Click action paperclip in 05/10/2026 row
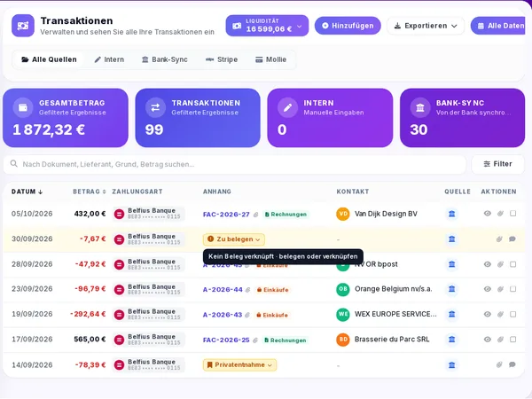Viewport: 532px width, 399px height. (500, 214)
